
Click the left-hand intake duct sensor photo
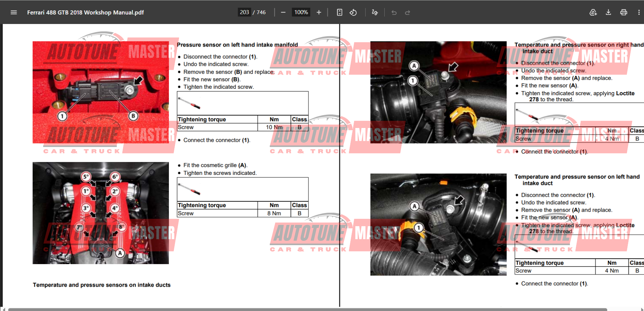tap(438, 225)
